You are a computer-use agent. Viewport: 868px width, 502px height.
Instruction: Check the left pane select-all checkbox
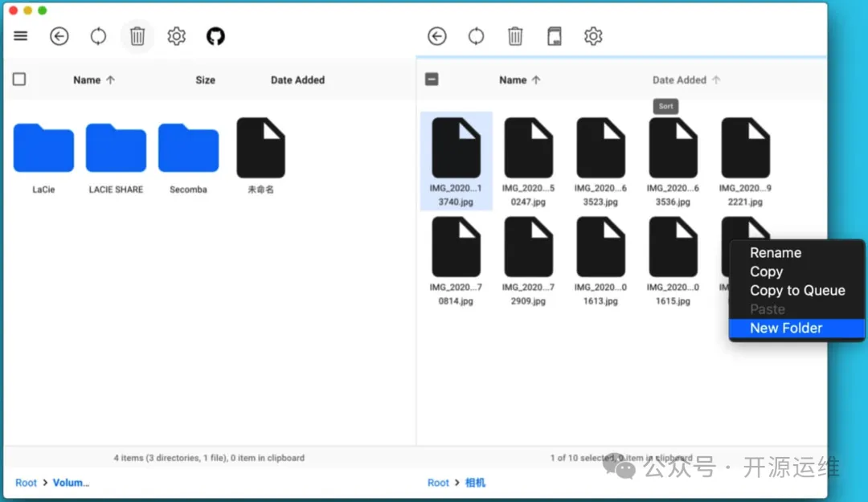19,80
